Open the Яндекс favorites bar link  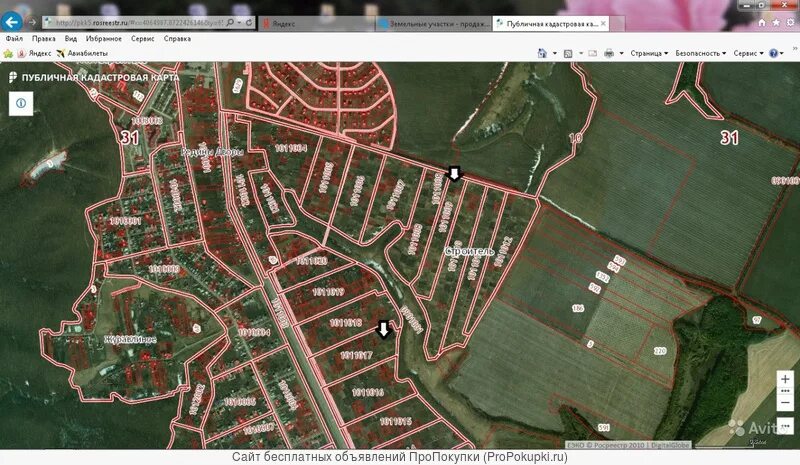(x=35, y=53)
